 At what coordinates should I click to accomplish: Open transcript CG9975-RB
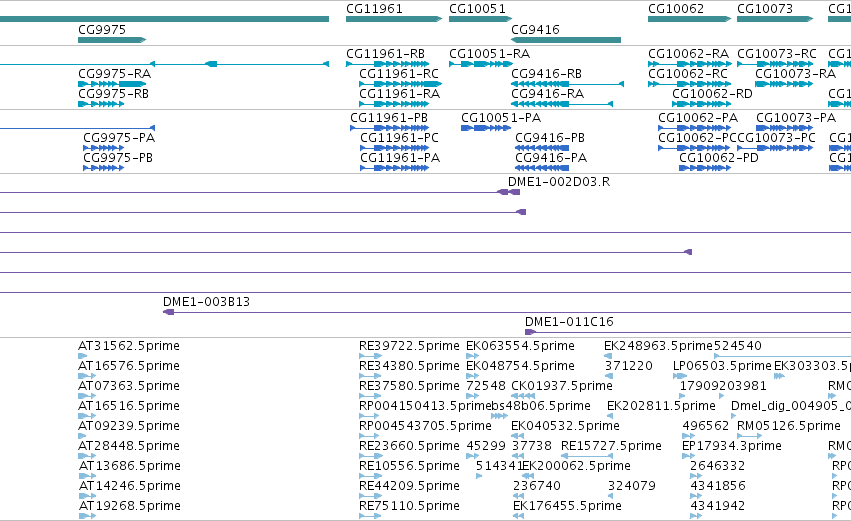101,104
